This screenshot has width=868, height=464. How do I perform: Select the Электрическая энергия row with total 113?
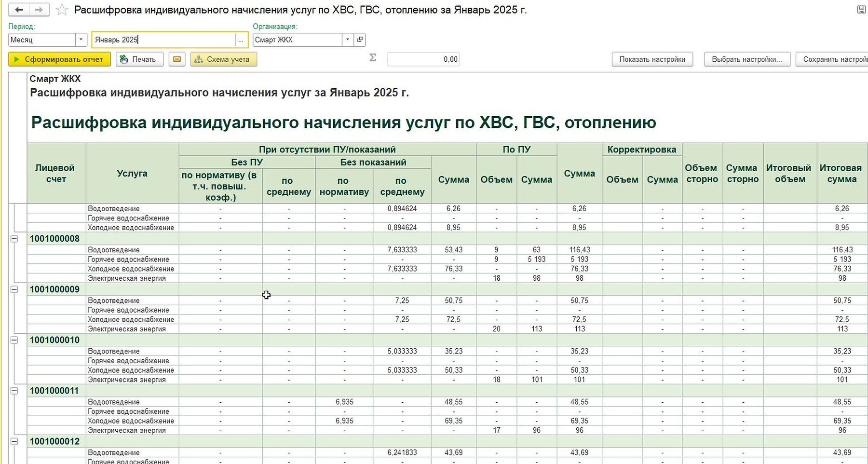click(447, 329)
